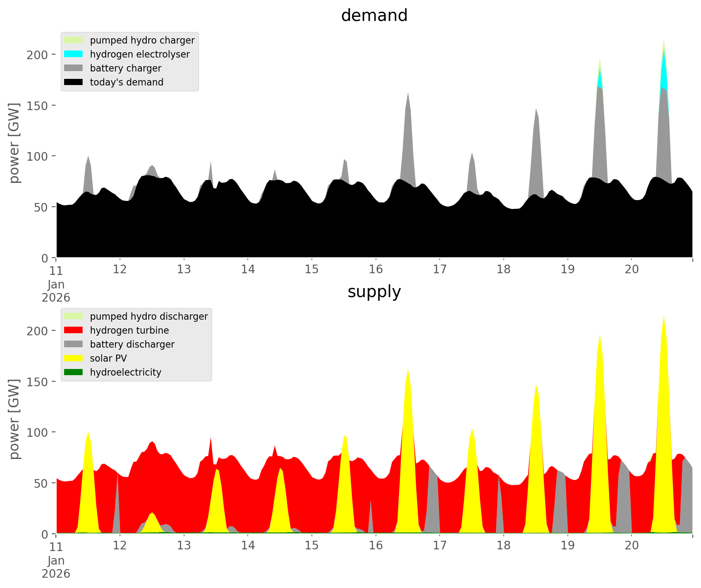Screen dimensions: 701x588
Task: Click the pumped hydro charger legend swatch
Action: pos(74,40)
